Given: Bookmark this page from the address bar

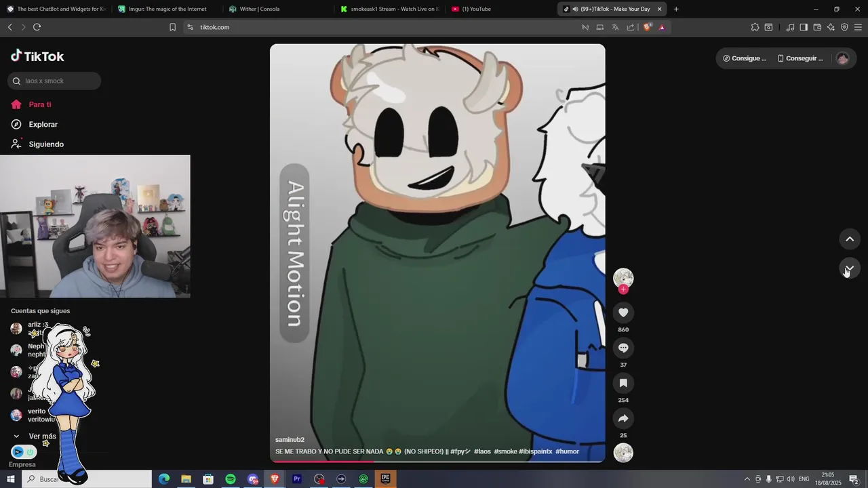Looking at the screenshot, I should pos(172,27).
